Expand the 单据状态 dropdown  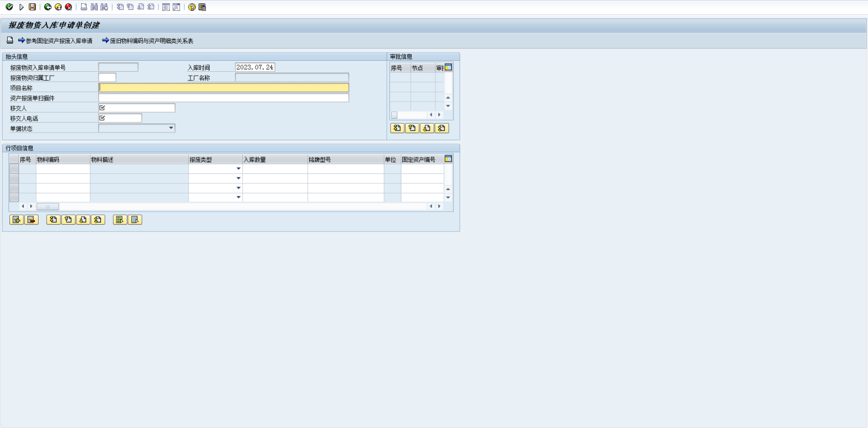pos(171,128)
